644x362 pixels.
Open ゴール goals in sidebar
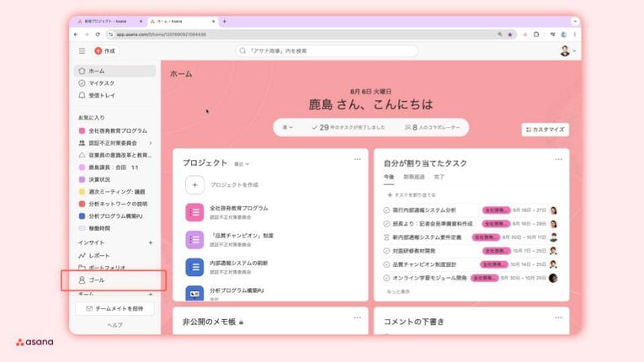tap(115, 280)
